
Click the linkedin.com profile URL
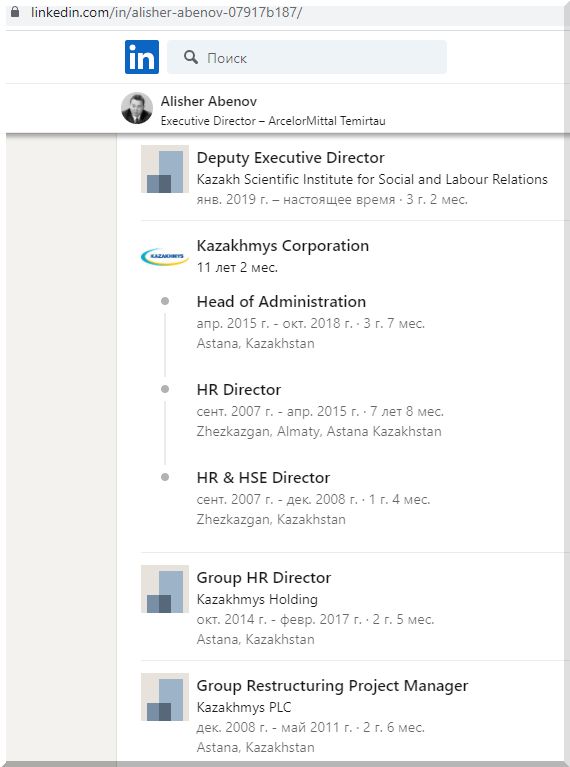[x=166, y=12]
